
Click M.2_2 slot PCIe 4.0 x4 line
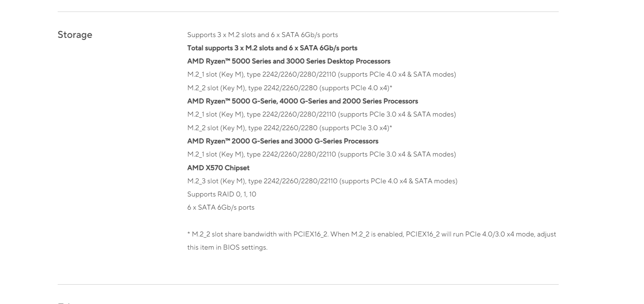tap(290, 88)
